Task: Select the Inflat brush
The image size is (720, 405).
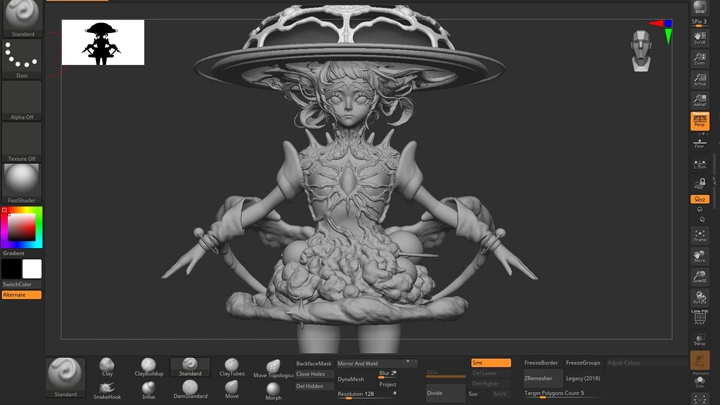Action: 149,390
